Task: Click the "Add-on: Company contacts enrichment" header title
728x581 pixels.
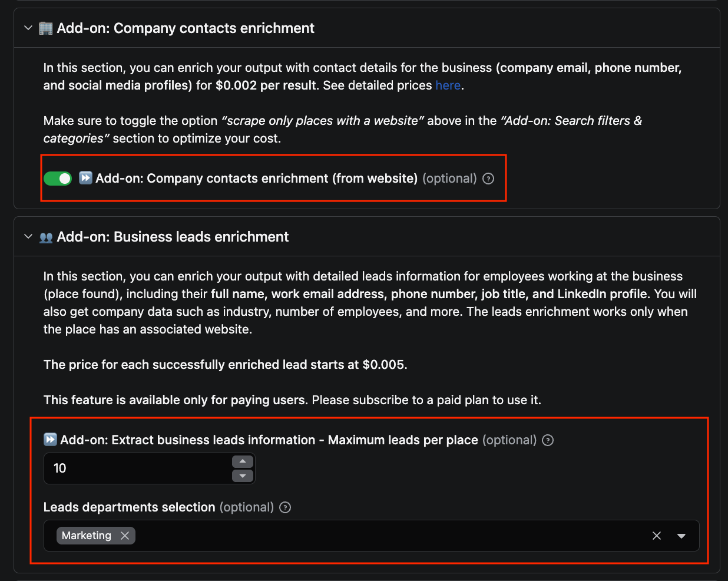Action: point(186,28)
